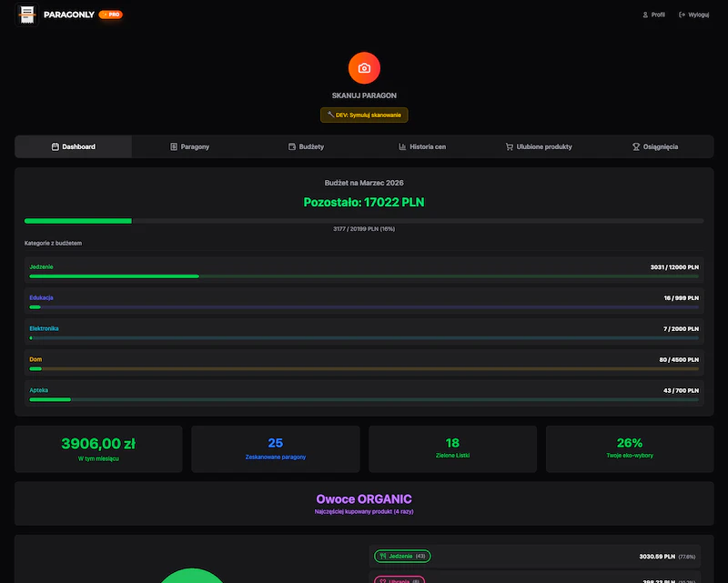Click the PARAGONLY brand name
This screenshot has height=583, width=728.
69,15
